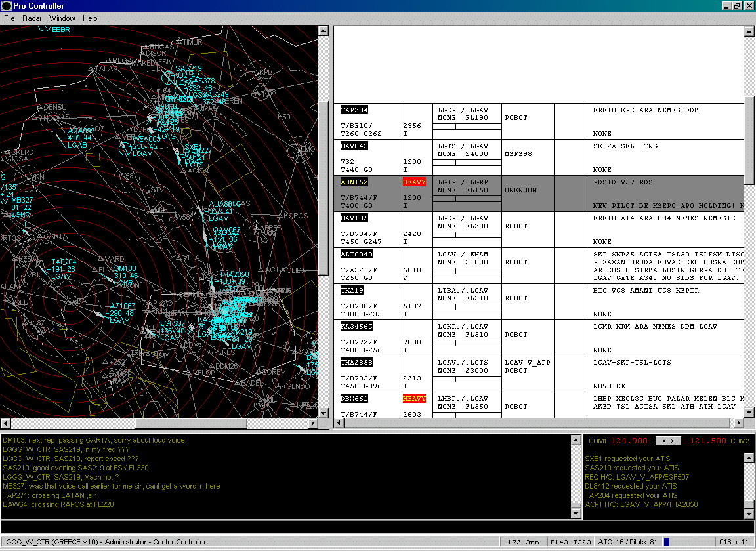Image resolution: width=756 pixels, height=551 pixels.
Task: Click squawk code 6010 on the ALT0040 strip
Action: 411,270
